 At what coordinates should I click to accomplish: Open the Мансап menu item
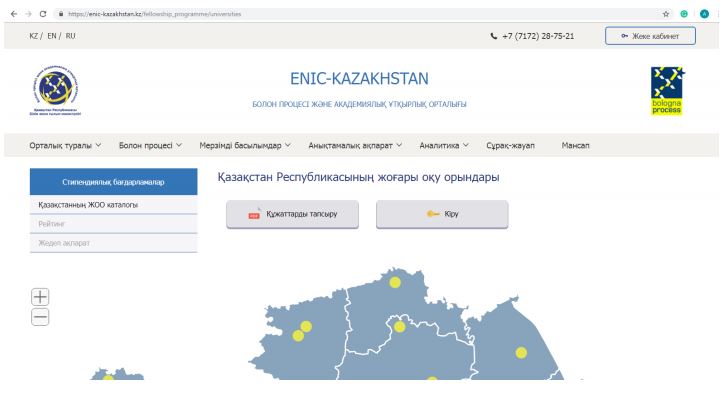[x=575, y=146]
